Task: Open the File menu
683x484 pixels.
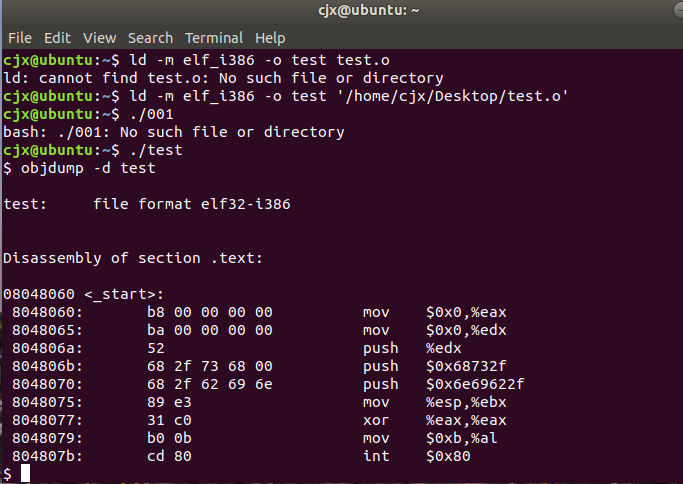Action: (x=20, y=38)
